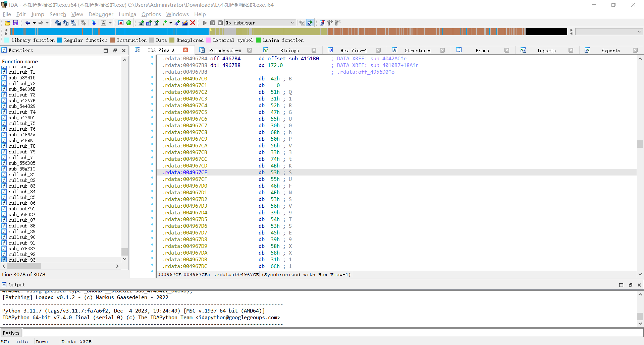Click the Functions list horizontal scrollbar thumb

tap(24, 266)
